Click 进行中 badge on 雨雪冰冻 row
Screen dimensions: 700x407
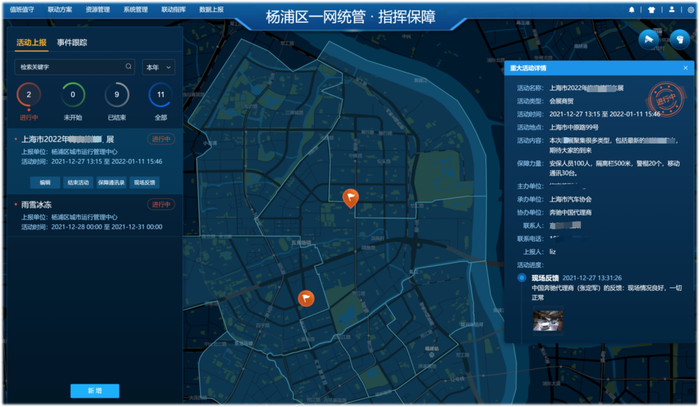pyautogui.click(x=161, y=204)
